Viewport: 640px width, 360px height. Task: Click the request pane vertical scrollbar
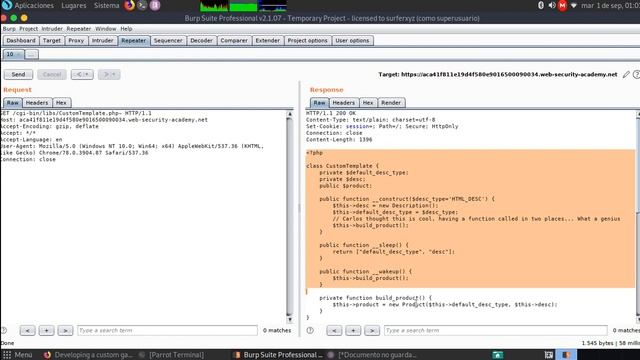pos(290,216)
